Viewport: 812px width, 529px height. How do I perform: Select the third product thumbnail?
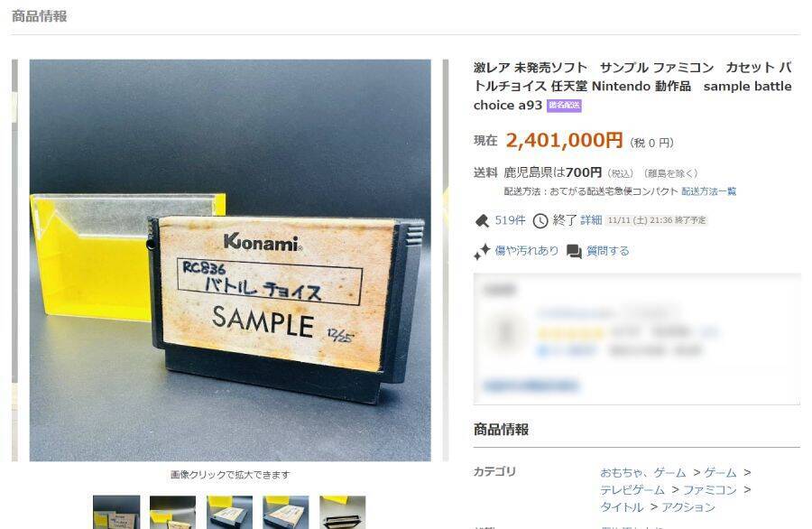229,513
